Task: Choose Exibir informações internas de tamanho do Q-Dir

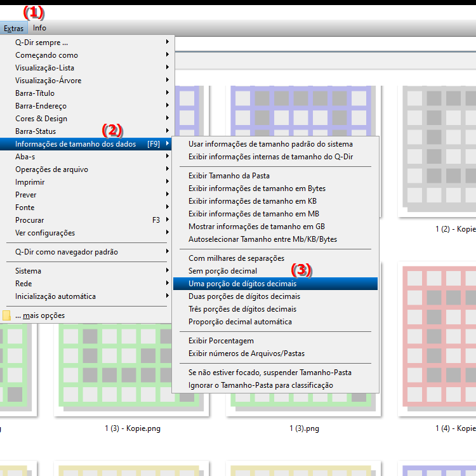Action: pos(275,157)
